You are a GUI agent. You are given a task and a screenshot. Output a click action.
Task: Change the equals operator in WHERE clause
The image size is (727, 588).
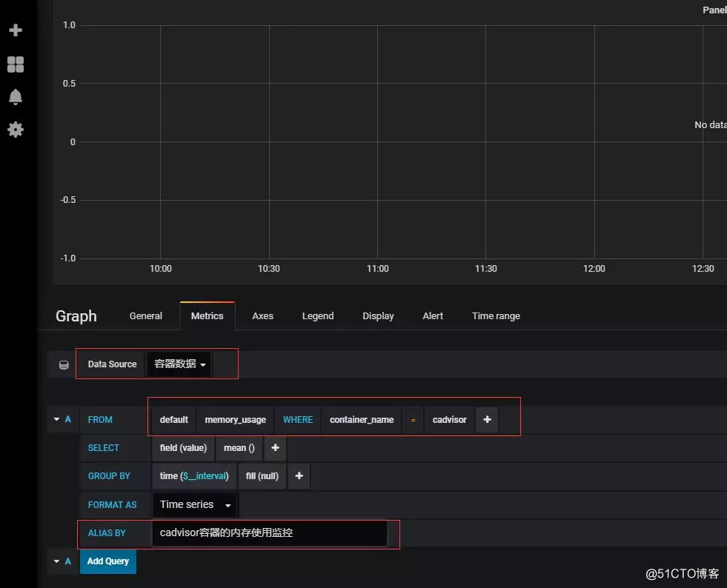coord(413,420)
